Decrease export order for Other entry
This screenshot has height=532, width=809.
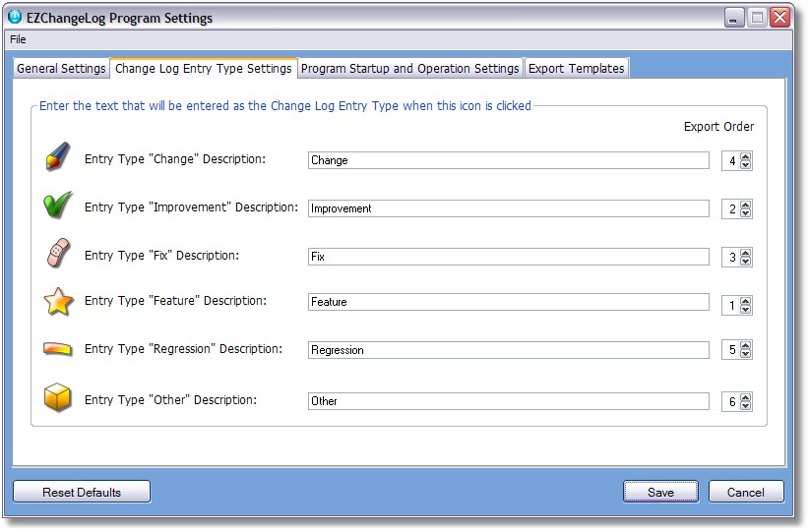click(x=746, y=405)
